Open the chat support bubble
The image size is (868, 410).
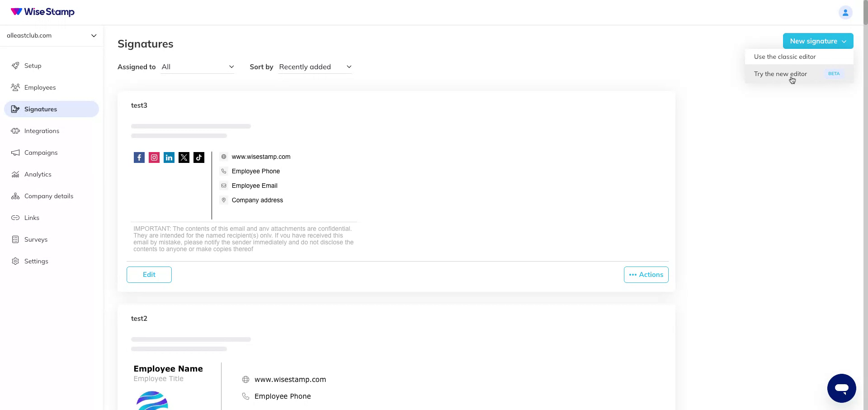point(842,388)
